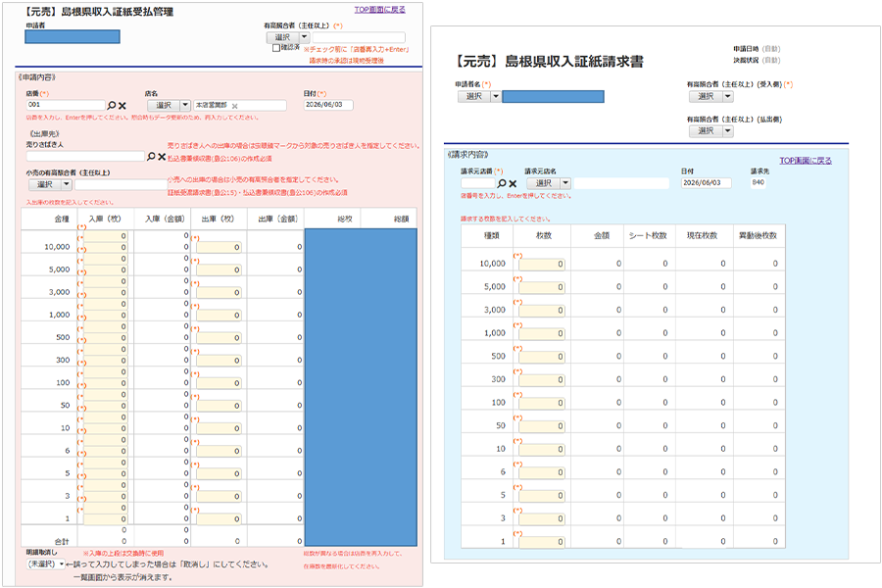Open the 有高照合者 (受入側) 選択 dropdown
The width and height of the screenshot is (882, 588).
pos(711,96)
